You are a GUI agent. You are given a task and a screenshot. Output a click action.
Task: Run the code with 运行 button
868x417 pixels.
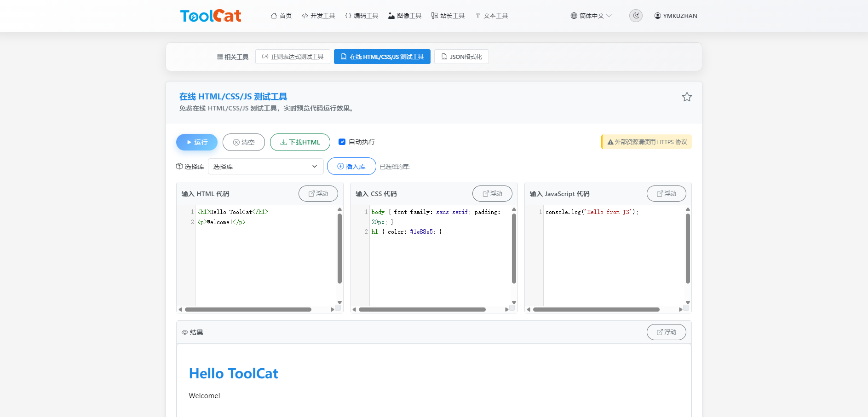click(x=196, y=142)
